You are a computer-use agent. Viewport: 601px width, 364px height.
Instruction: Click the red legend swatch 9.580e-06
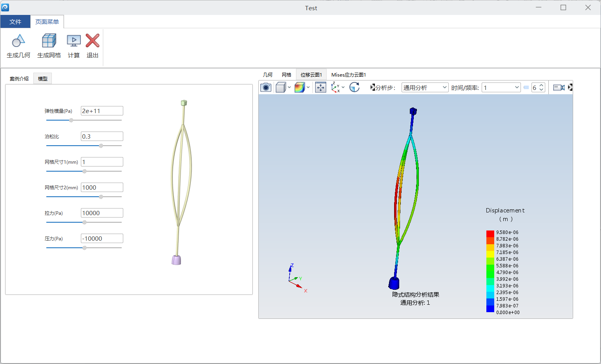[490, 234]
